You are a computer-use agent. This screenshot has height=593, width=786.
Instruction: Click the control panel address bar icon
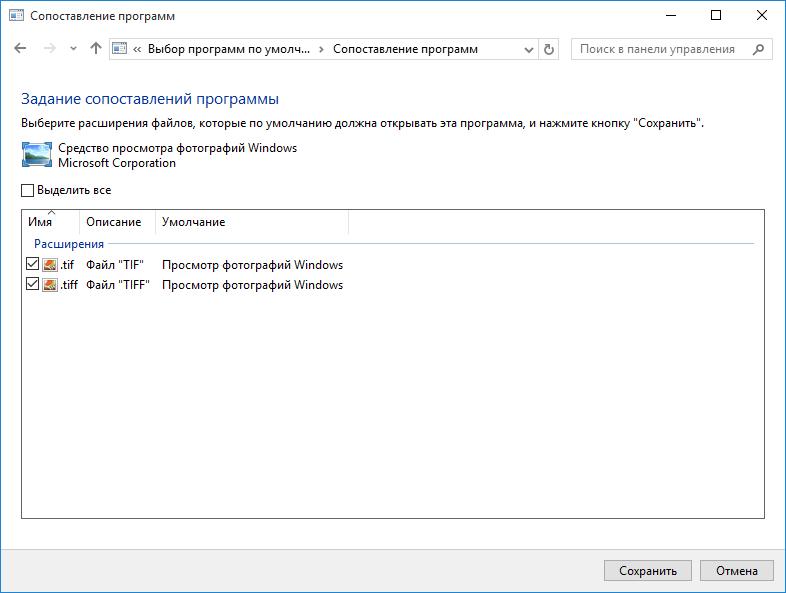click(119, 49)
